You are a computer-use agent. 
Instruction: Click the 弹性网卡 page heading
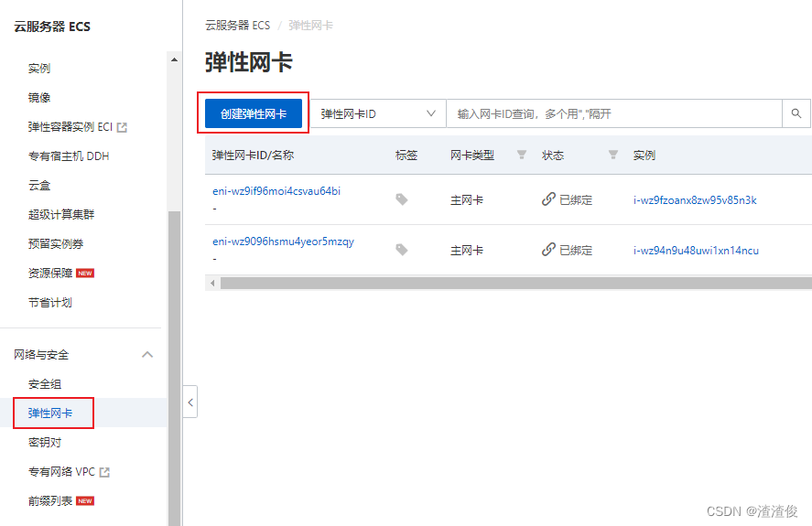249,62
